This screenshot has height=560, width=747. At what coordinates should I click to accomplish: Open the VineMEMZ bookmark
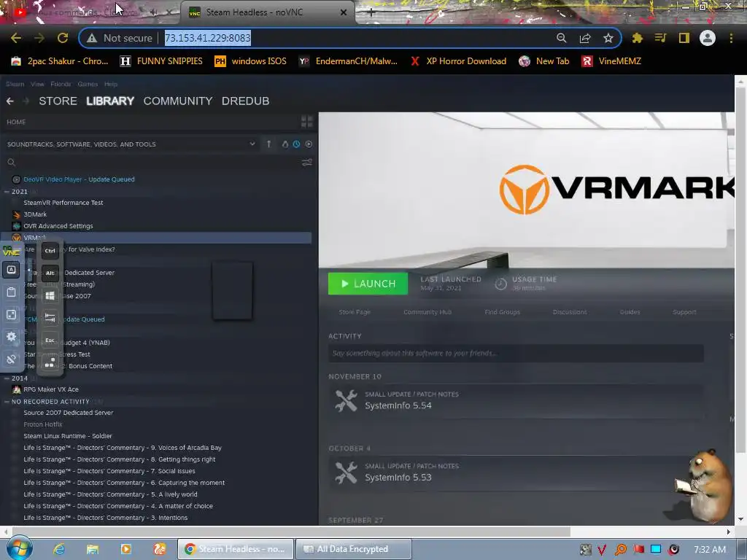(x=611, y=61)
